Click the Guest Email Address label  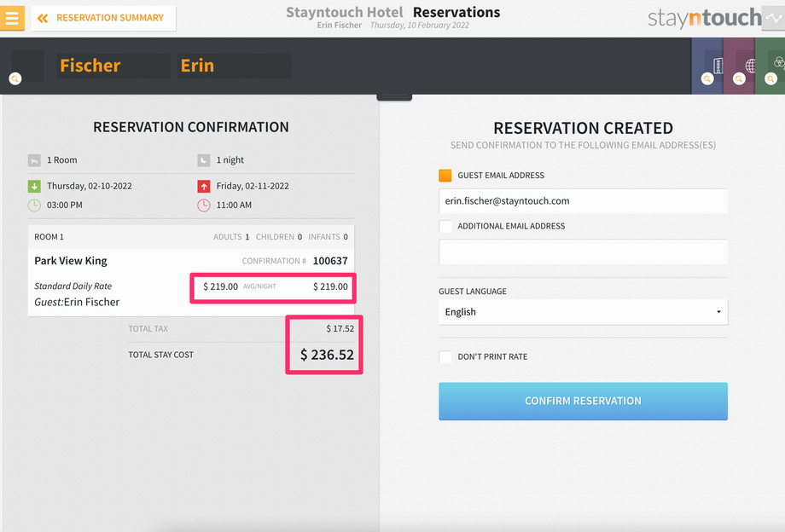[501, 176]
